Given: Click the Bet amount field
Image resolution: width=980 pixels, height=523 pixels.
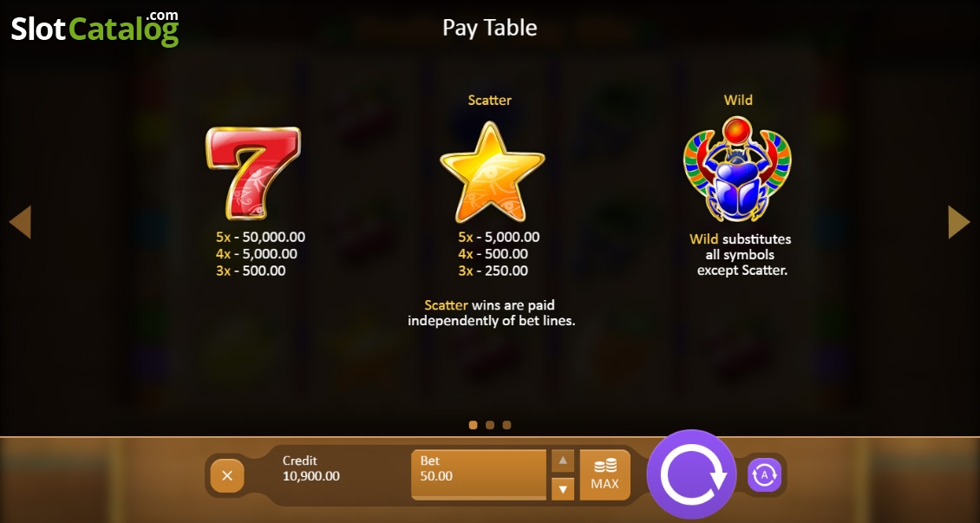Looking at the screenshot, I should click(x=479, y=475).
